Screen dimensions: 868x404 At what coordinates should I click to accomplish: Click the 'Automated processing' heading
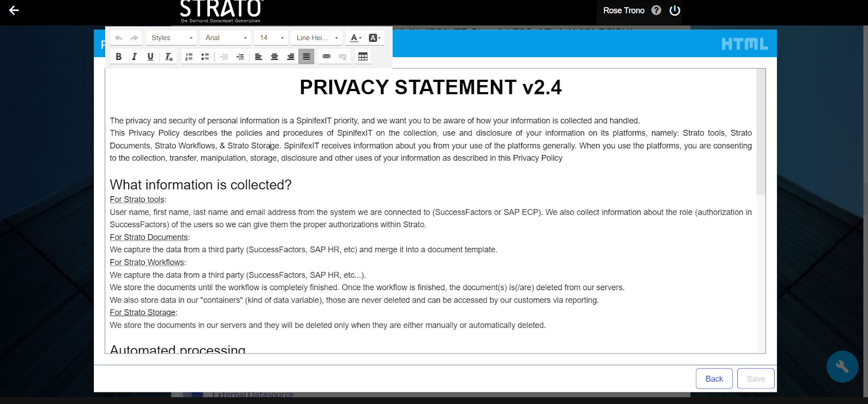(x=177, y=349)
